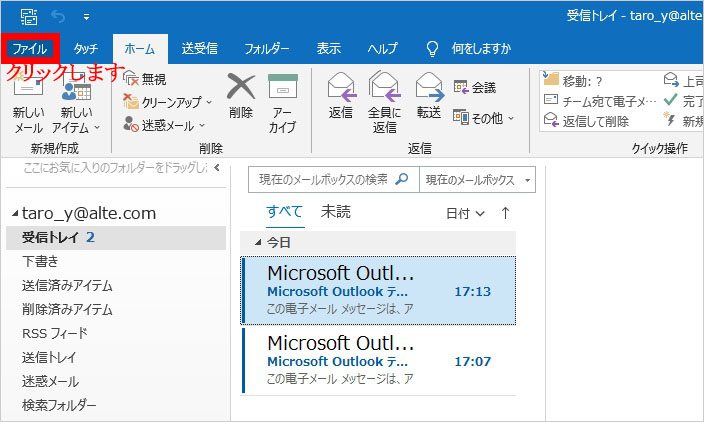
Task: Select the 検索フォルダー item
Action: click(59, 405)
